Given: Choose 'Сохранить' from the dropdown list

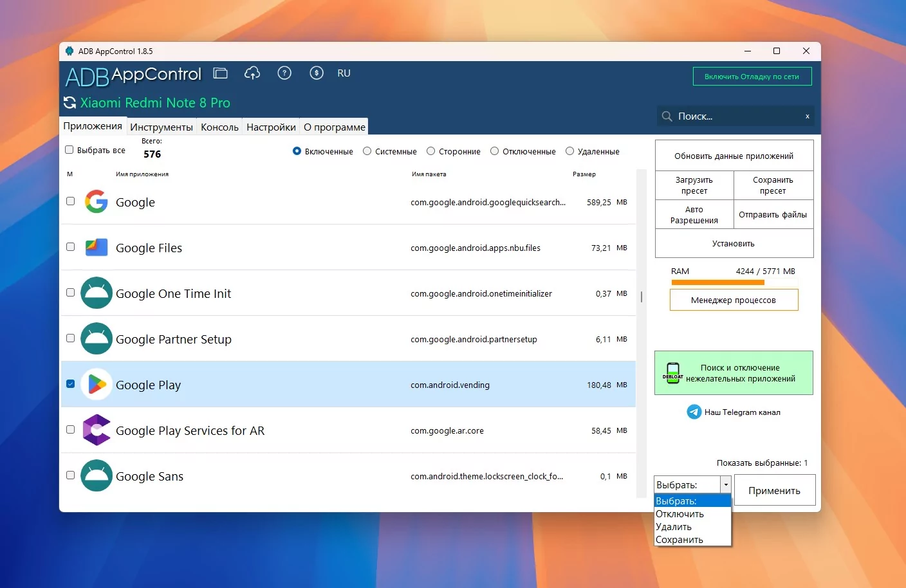Looking at the screenshot, I should (692, 540).
